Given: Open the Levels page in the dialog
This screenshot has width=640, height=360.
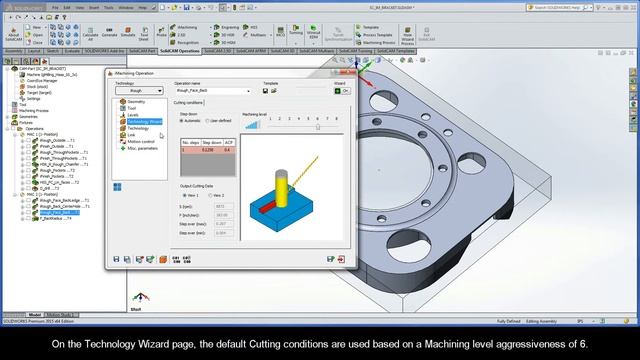Looking at the screenshot, I should pyautogui.click(x=133, y=115).
